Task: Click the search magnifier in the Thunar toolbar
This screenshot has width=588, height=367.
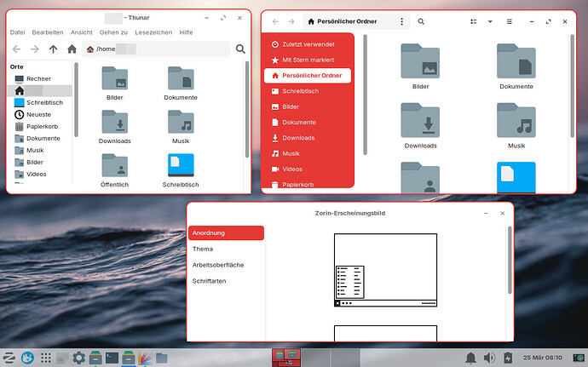Action: [239, 49]
